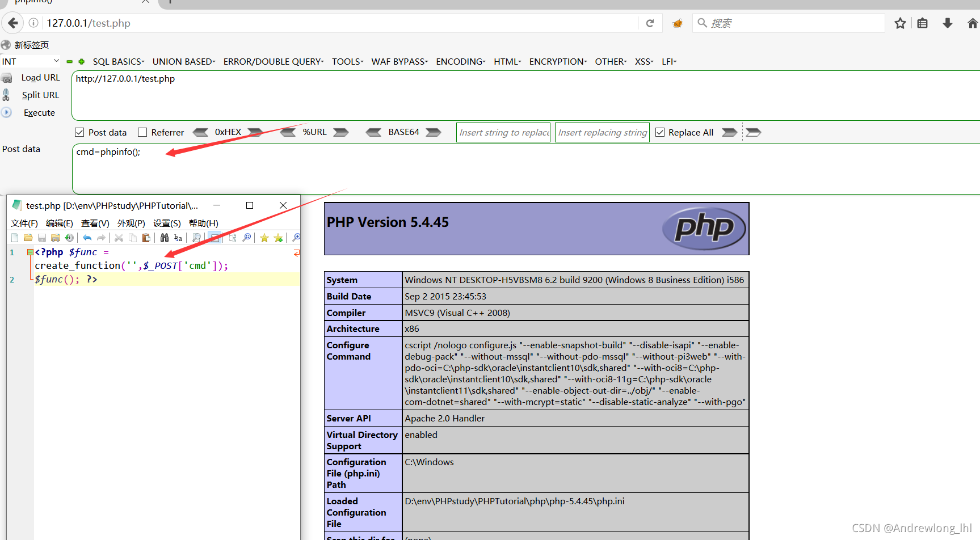Click the Cut scissors icon in editor toolbar
Image resolution: width=980 pixels, height=540 pixels.
(119, 238)
